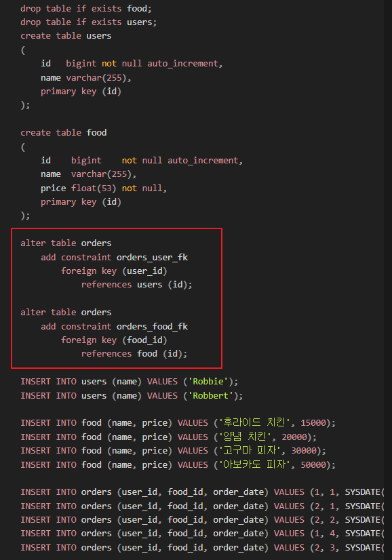Screen dimensions: 392x560
Task: Click the price value 20000
Action: click(294, 437)
